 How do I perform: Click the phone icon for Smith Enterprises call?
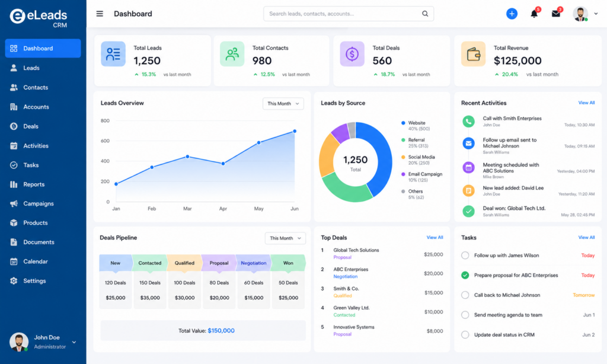pos(468,122)
